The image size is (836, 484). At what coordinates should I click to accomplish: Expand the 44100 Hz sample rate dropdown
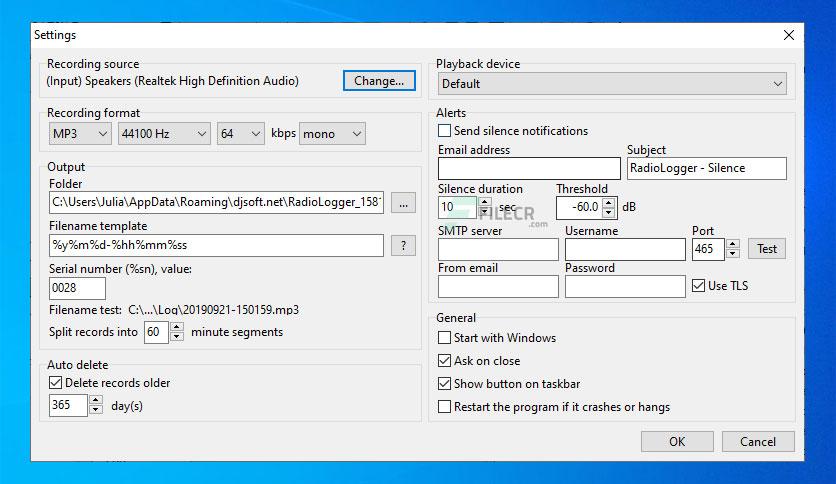click(164, 134)
